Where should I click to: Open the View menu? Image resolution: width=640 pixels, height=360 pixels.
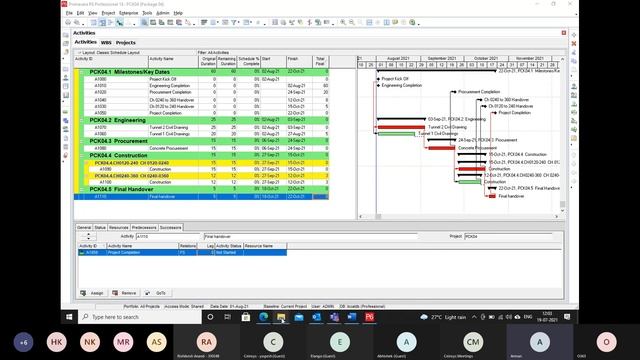tap(93, 13)
